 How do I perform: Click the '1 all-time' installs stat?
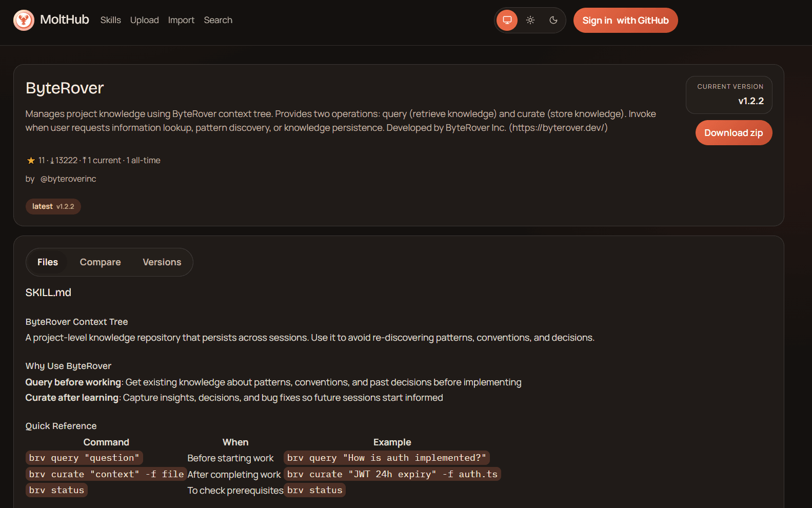[x=144, y=161]
